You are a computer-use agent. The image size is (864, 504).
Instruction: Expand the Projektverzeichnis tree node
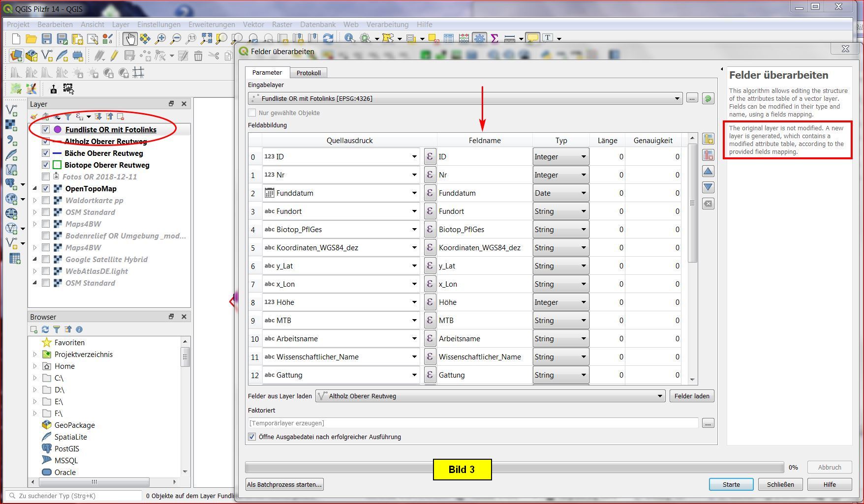click(x=34, y=355)
